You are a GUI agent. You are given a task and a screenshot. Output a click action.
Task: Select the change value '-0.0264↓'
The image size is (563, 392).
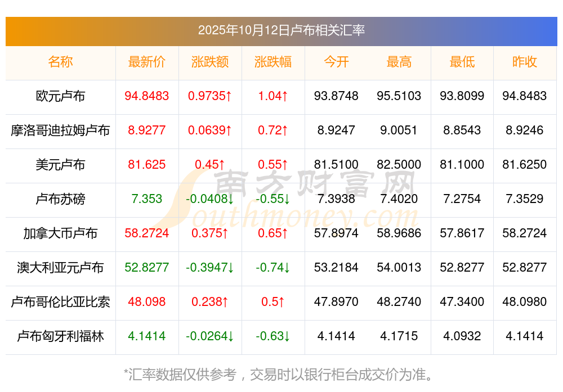coord(209,336)
